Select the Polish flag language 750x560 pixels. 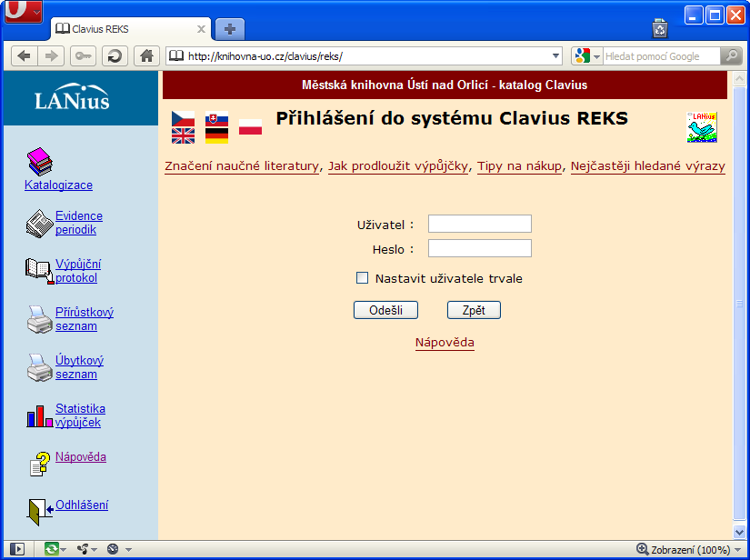pyautogui.click(x=250, y=126)
